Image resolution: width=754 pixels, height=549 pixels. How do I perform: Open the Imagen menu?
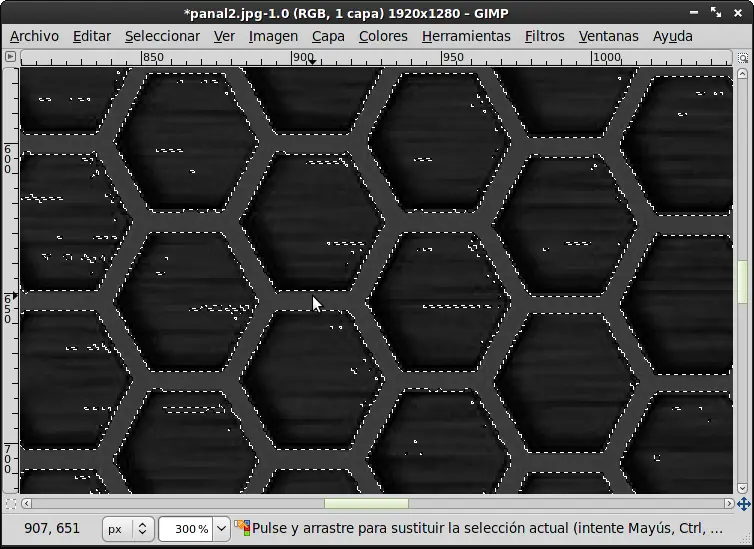[273, 37]
